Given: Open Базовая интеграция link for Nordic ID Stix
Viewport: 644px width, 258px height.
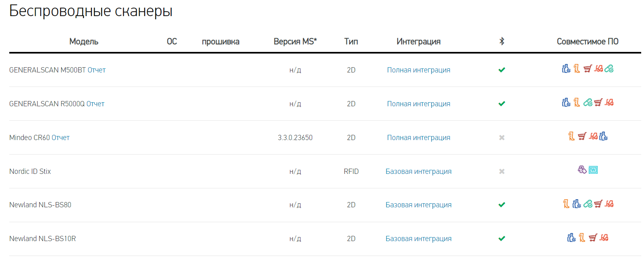Looking at the screenshot, I should coord(419,171).
